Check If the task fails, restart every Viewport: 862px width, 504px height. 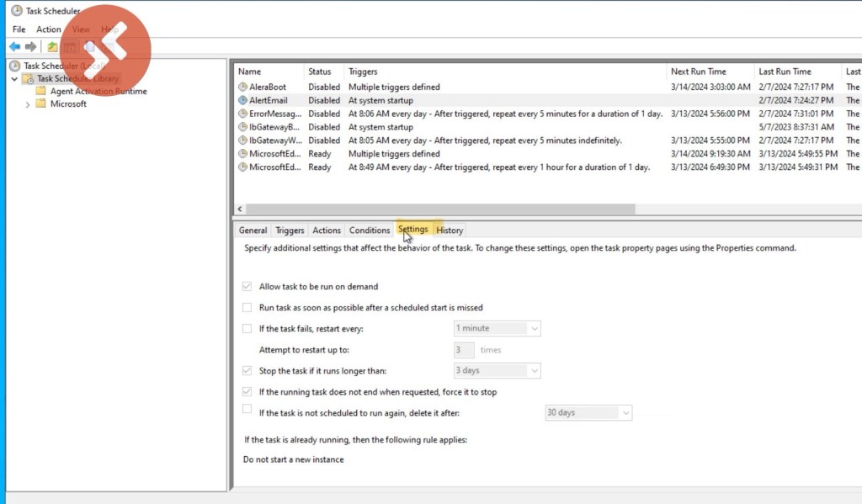[x=247, y=328]
